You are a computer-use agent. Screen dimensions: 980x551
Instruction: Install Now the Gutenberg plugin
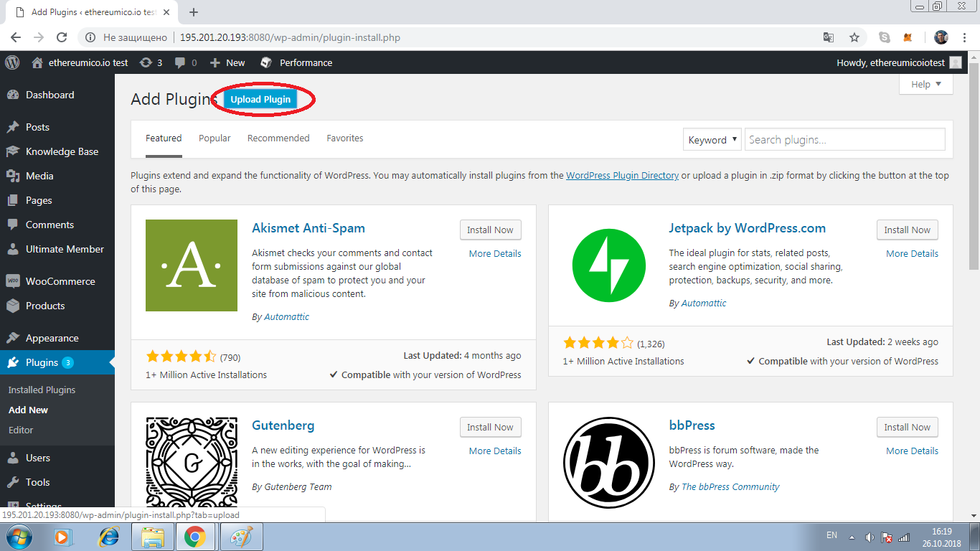491,427
